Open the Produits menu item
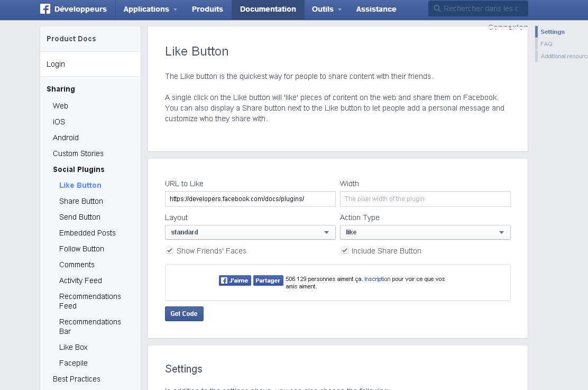 click(x=207, y=9)
